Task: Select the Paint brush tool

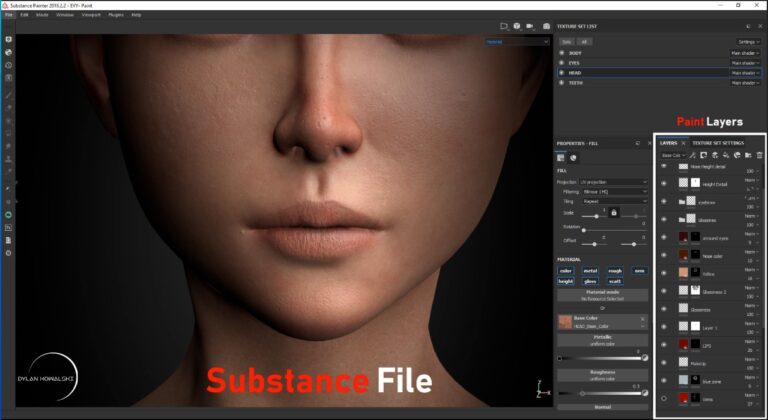Action: coord(8,95)
